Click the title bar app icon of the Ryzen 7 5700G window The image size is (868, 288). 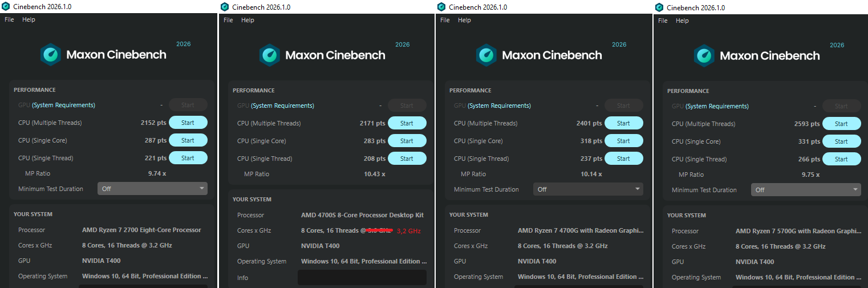(659, 7)
